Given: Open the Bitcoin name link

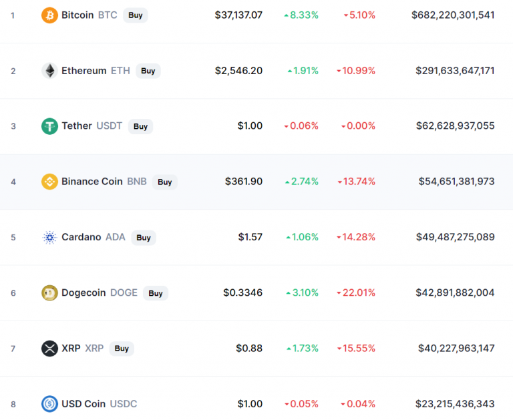Looking at the screenshot, I should (x=77, y=15).
